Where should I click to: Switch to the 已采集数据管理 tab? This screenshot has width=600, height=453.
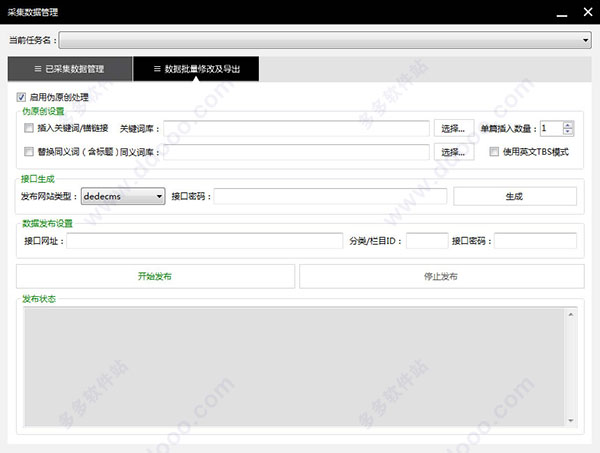coord(69,69)
